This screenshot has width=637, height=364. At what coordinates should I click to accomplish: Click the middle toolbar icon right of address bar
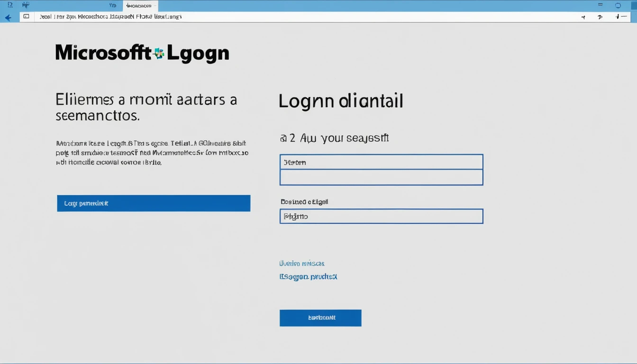pyautogui.click(x=600, y=17)
